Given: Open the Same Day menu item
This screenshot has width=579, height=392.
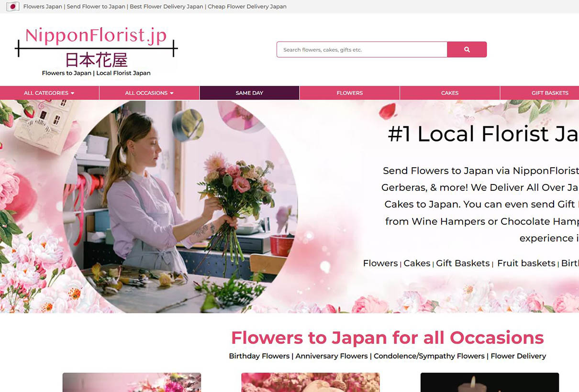Looking at the screenshot, I should pos(249,93).
